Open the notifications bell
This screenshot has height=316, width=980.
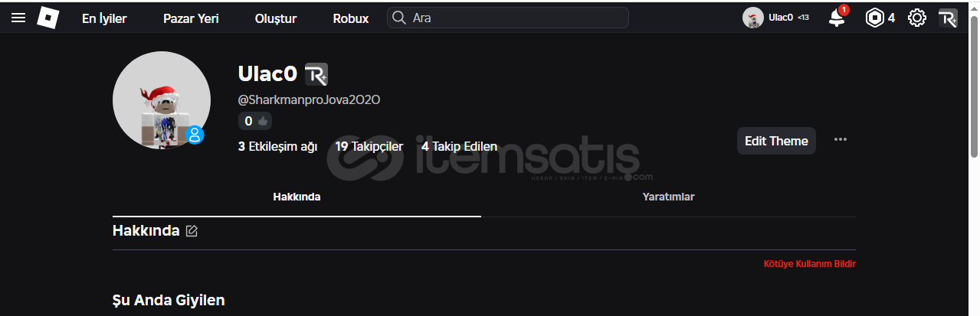point(837,18)
